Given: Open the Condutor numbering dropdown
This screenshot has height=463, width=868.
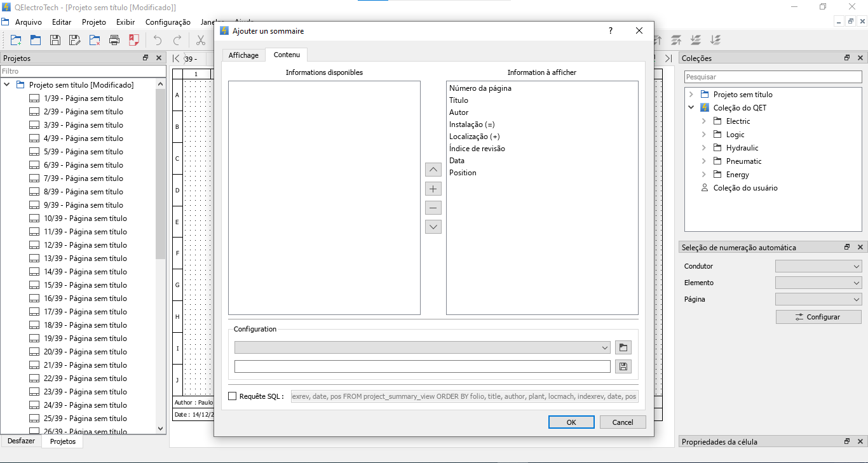Looking at the screenshot, I should pos(818,266).
